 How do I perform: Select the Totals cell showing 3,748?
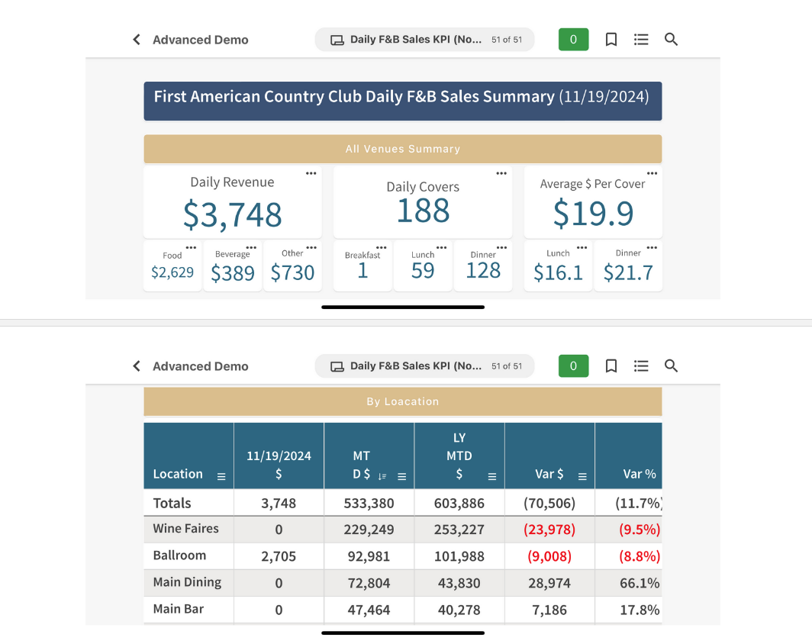tap(279, 503)
